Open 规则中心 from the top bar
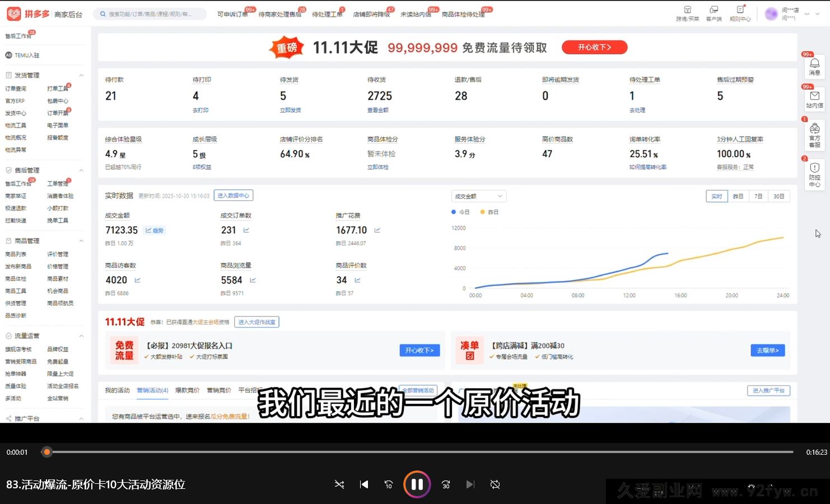 point(740,12)
